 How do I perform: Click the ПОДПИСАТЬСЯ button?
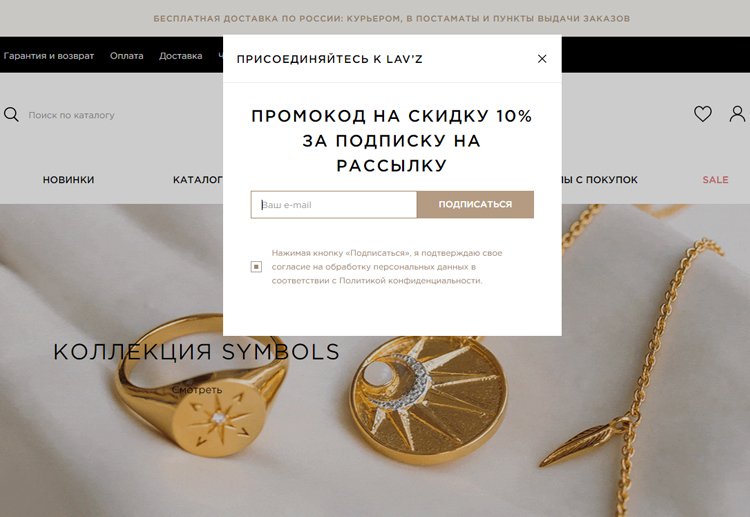pyautogui.click(x=475, y=205)
